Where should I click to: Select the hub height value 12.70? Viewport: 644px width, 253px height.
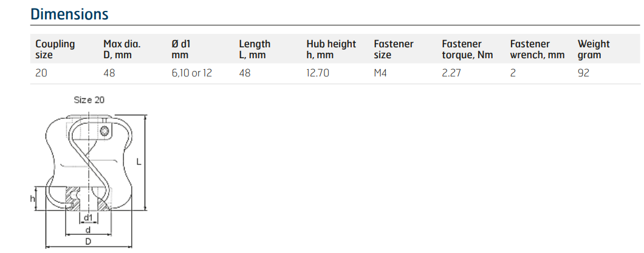click(x=318, y=73)
